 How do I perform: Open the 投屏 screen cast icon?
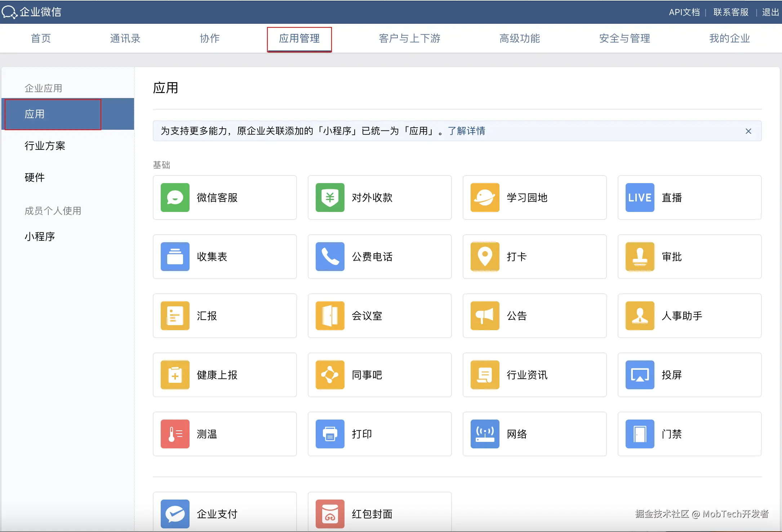pos(640,375)
